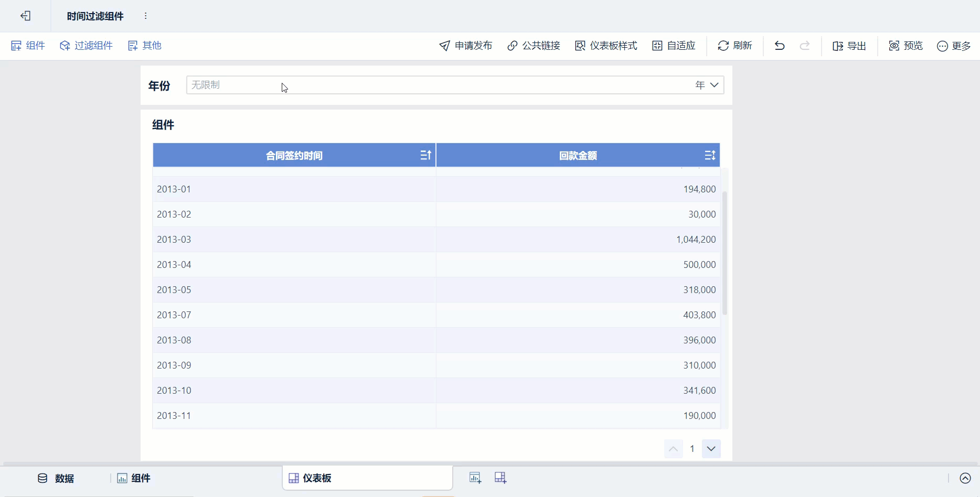Open the 过滤组件 menu
The width and height of the screenshot is (980, 497).
(x=86, y=46)
